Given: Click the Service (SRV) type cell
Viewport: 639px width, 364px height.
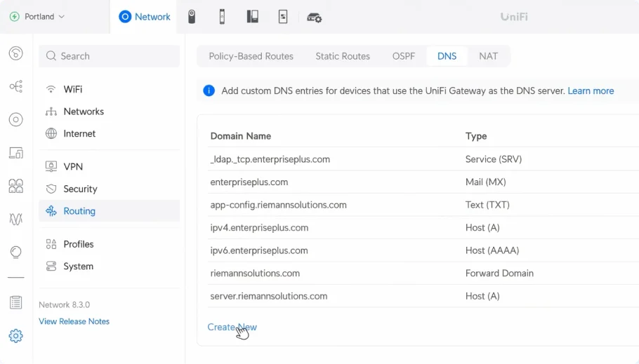Looking at the screenshot, I should click(494, 159).
